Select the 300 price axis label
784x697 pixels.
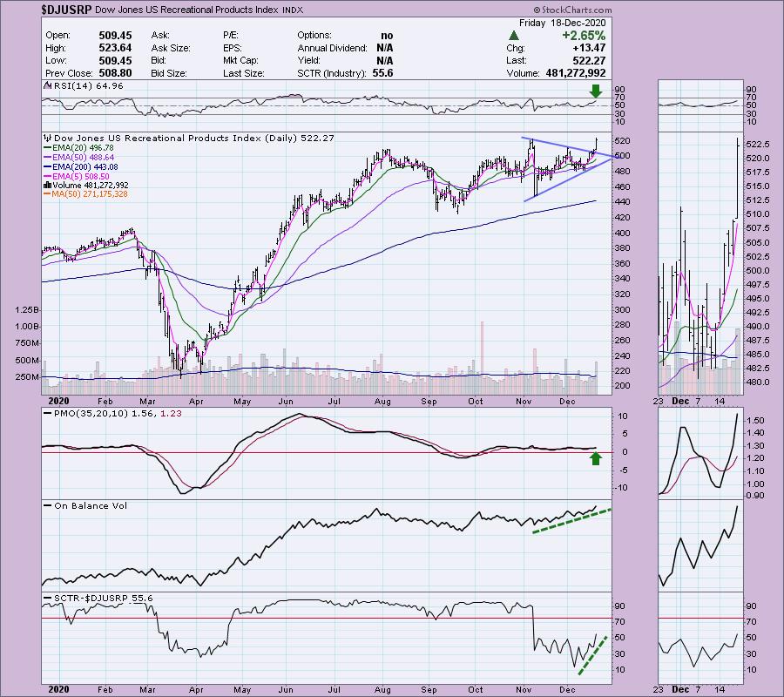[x=623, y=309]
